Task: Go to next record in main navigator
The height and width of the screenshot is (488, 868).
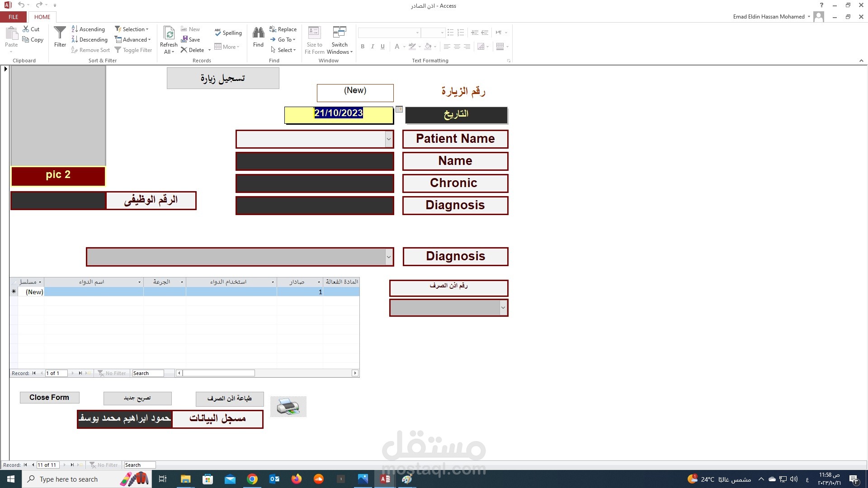Action: [65, 465]
